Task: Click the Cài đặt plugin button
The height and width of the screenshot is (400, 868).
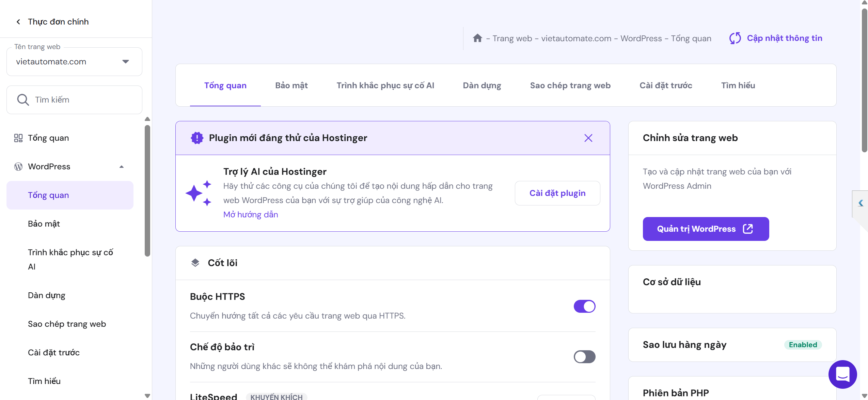Action: click(557, 193)
